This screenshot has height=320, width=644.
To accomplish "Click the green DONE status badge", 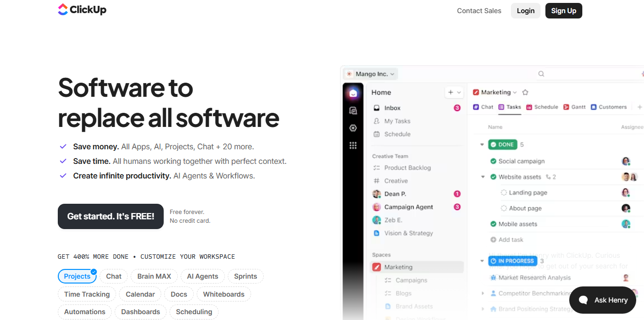I will [x=502, y=144].
